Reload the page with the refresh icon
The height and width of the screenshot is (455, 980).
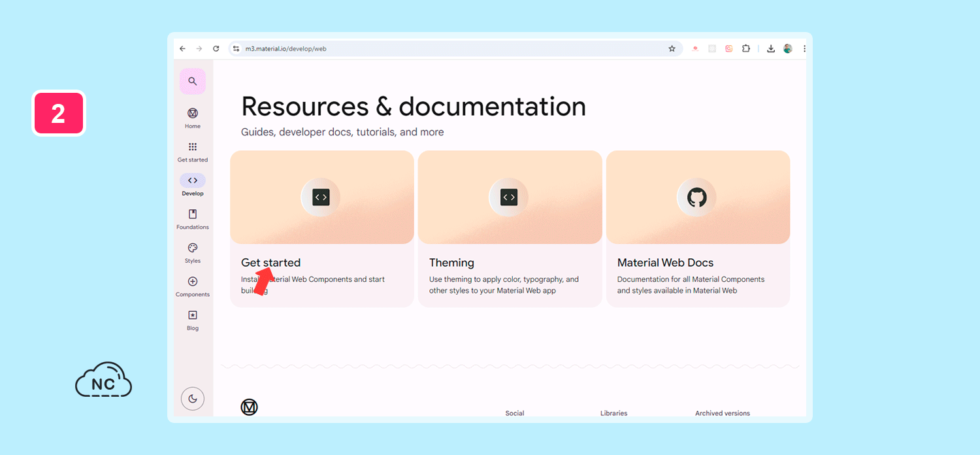coord(216,48)
